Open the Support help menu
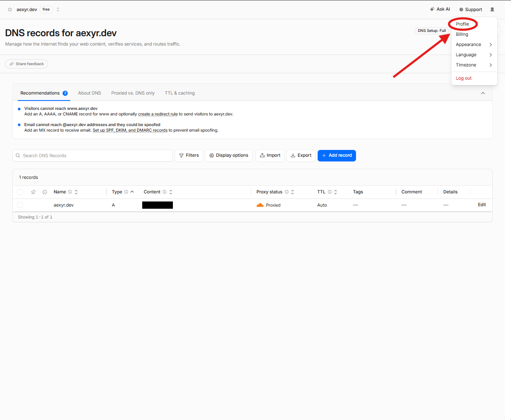The image size is (511, 420). click(x=471, y=9)
